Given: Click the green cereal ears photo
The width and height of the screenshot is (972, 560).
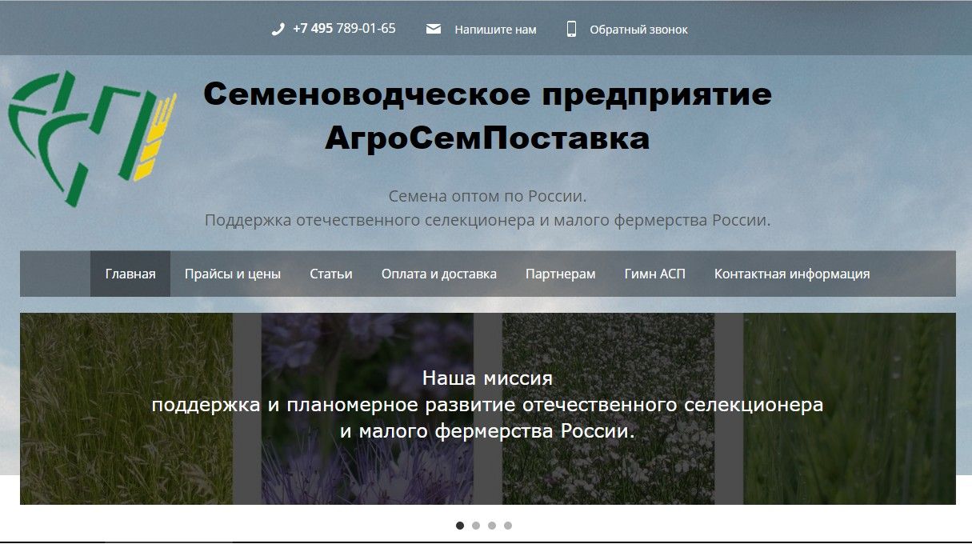Looking at the screenshot, I should point(850,409).
